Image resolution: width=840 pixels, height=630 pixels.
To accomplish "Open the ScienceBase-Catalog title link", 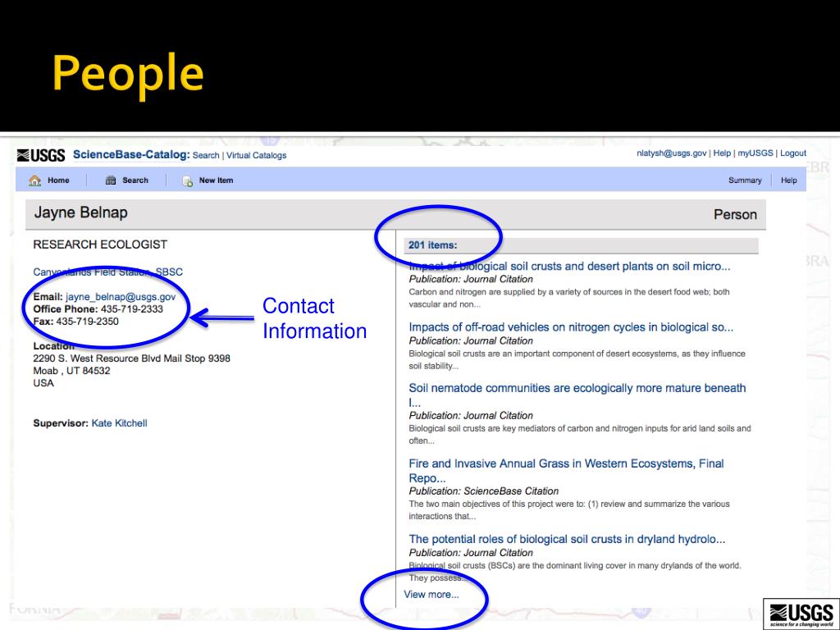I will pos(131,155).
